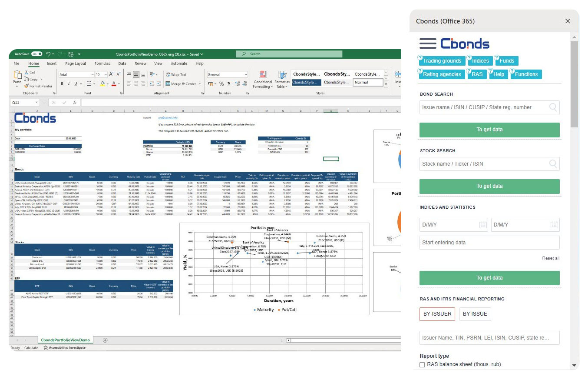Open the font name dropdown

point(92,75)
